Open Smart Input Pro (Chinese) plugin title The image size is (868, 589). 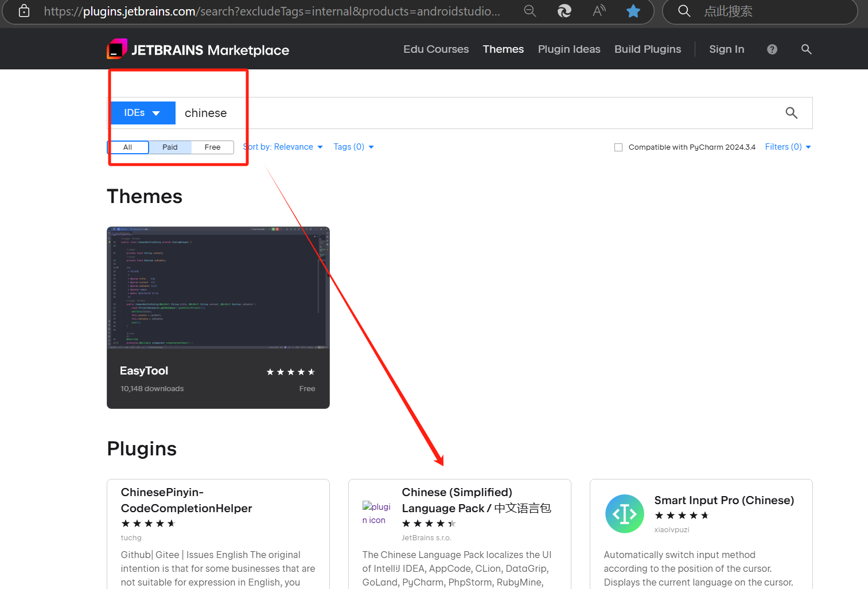(724, 500)
